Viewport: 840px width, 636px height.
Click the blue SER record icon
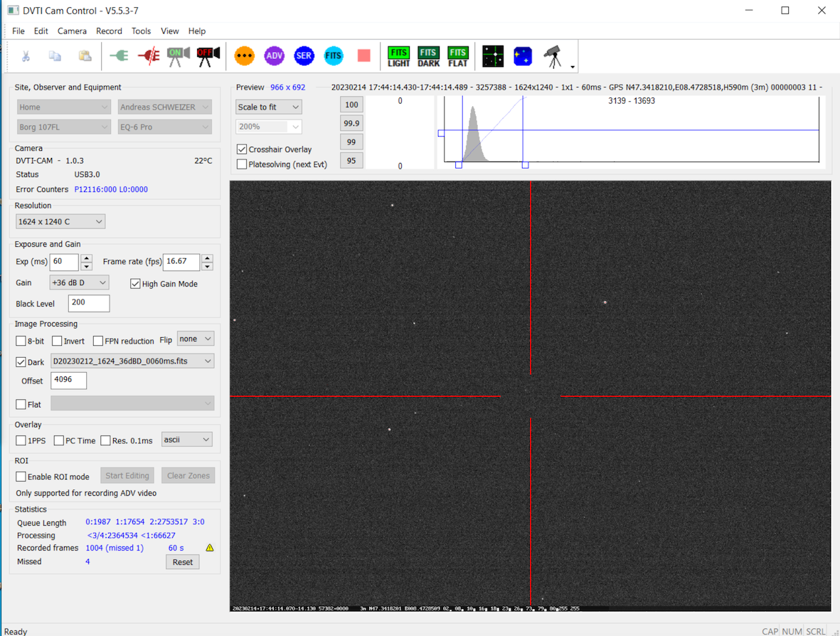click(304, 55)
